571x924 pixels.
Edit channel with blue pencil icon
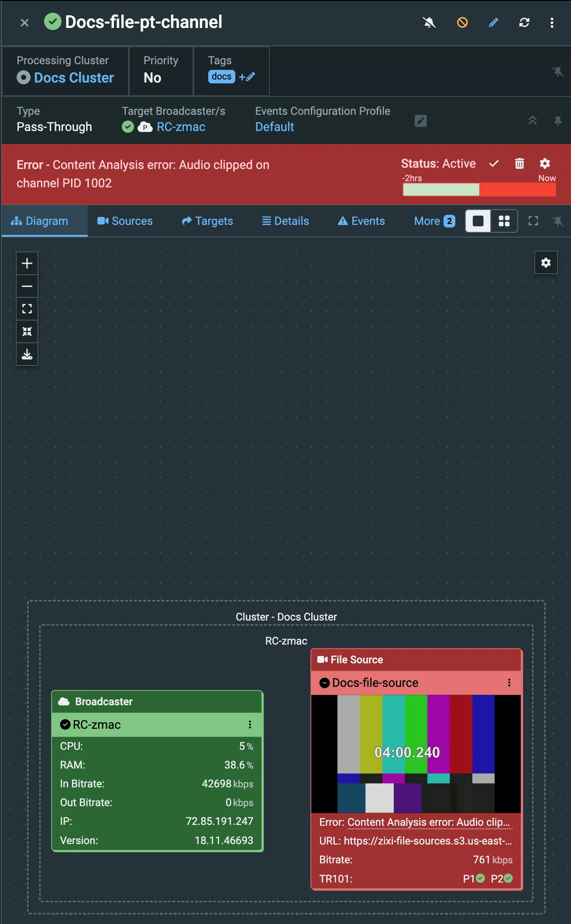[x=493, y=22]
